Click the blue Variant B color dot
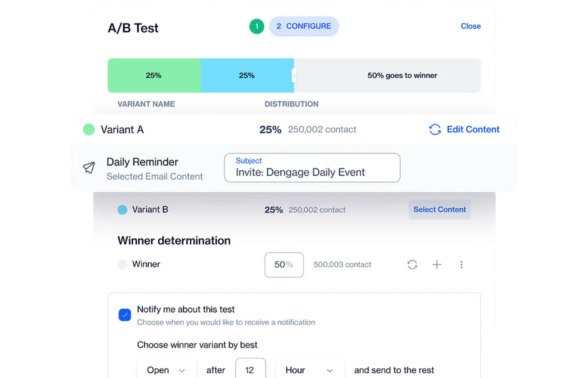 pos(122,210)
